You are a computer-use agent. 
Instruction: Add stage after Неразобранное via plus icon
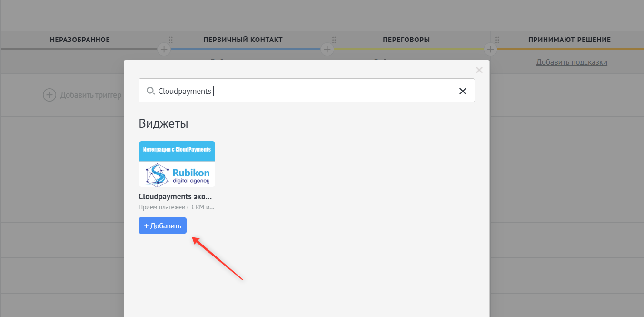point(163,49)
